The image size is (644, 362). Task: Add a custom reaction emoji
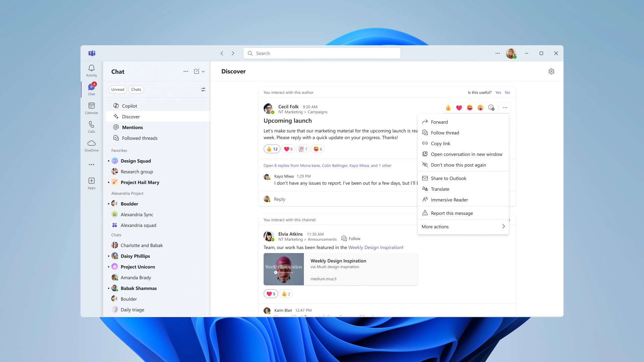tap(492, 108)
